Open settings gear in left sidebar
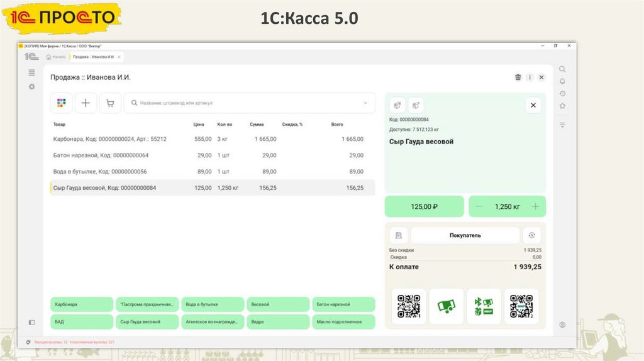Image resolution: width=644 pixels, height=361 pixels. [31, 87]
